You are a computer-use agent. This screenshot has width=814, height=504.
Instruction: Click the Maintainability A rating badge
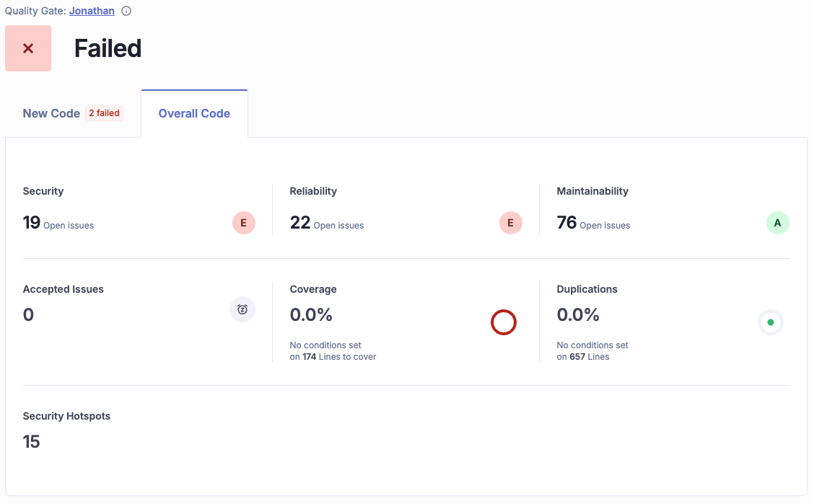(777, 223)
